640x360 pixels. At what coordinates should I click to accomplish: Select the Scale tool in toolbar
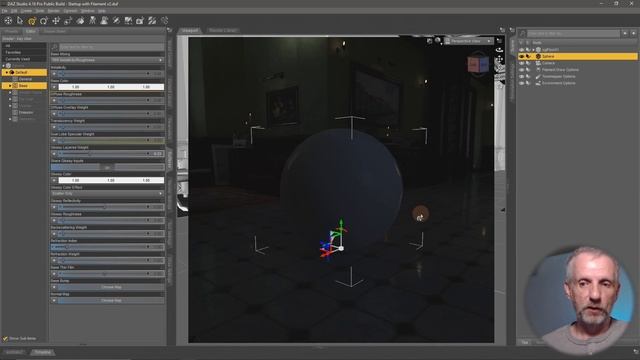click(x=68, y=20)
